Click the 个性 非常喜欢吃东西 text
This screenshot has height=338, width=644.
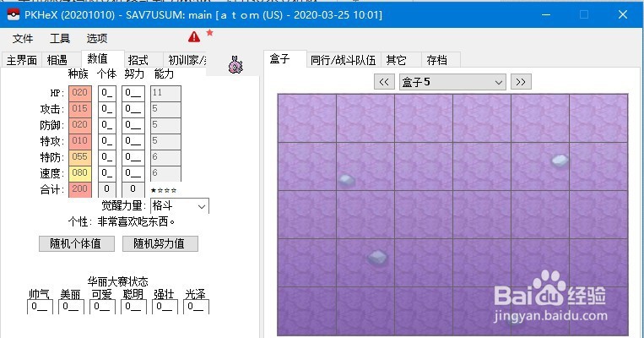click(122, 221)
